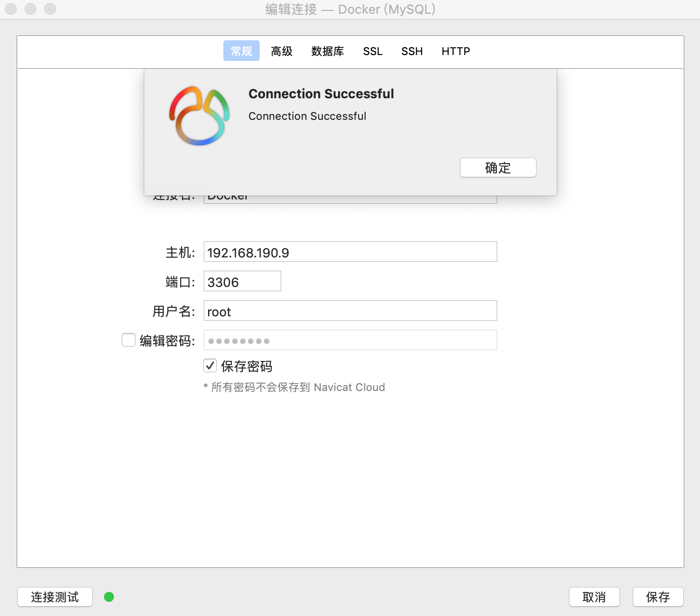Click the 用户名 label
700x616 pixels.
[174, 311]
